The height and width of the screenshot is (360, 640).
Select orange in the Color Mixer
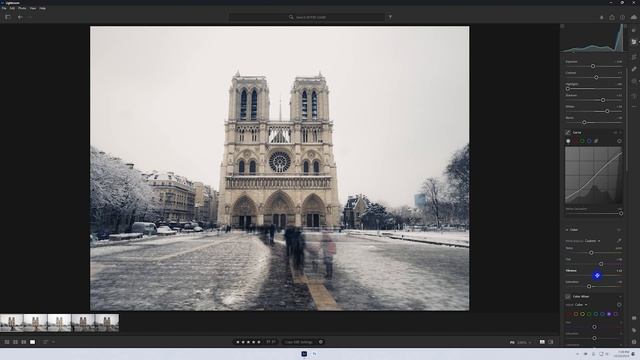[x=576, y=314]
